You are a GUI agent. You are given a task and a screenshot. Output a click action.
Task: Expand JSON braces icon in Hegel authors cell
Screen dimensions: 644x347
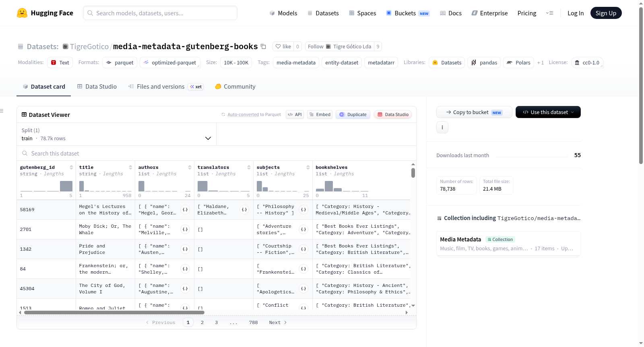[185, 210]
